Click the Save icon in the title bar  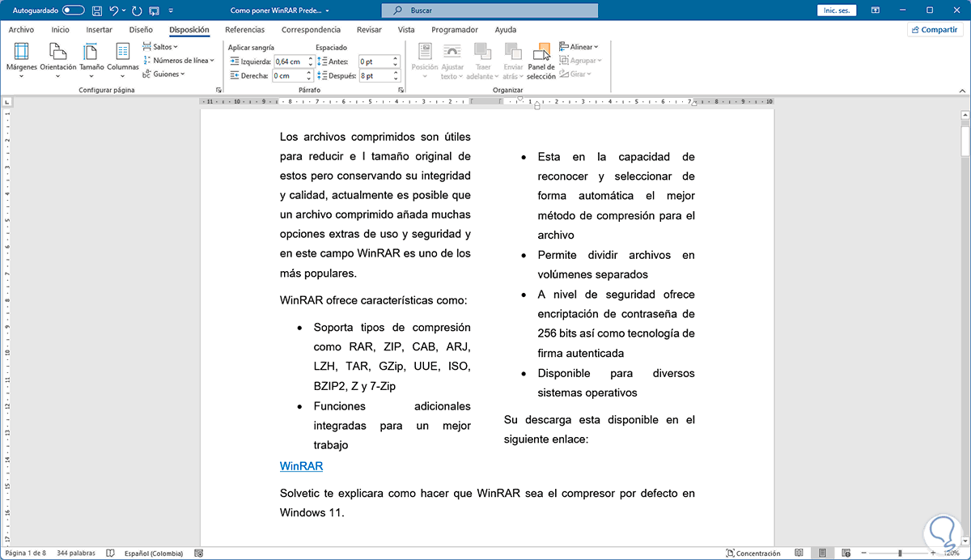click(97, 11)
